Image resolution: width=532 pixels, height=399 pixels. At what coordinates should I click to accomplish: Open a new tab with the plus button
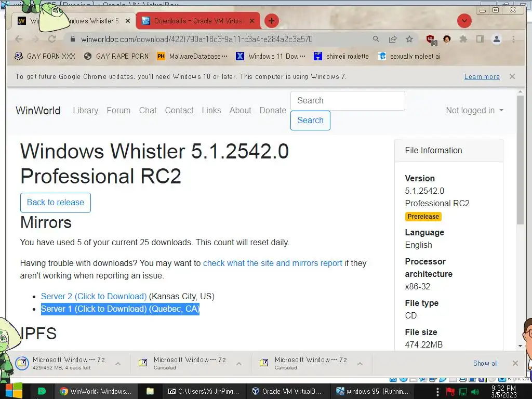[x=271, y=21]
